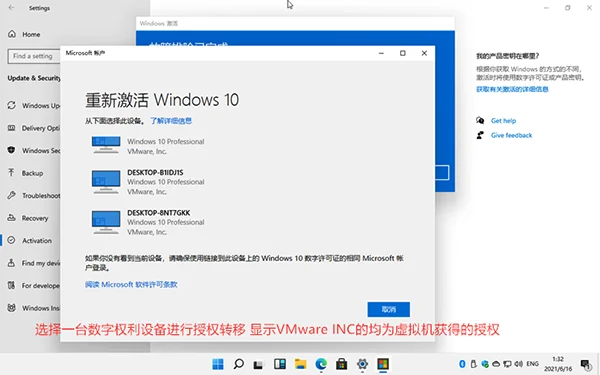Click the Windows Insider Program icon

11,308
